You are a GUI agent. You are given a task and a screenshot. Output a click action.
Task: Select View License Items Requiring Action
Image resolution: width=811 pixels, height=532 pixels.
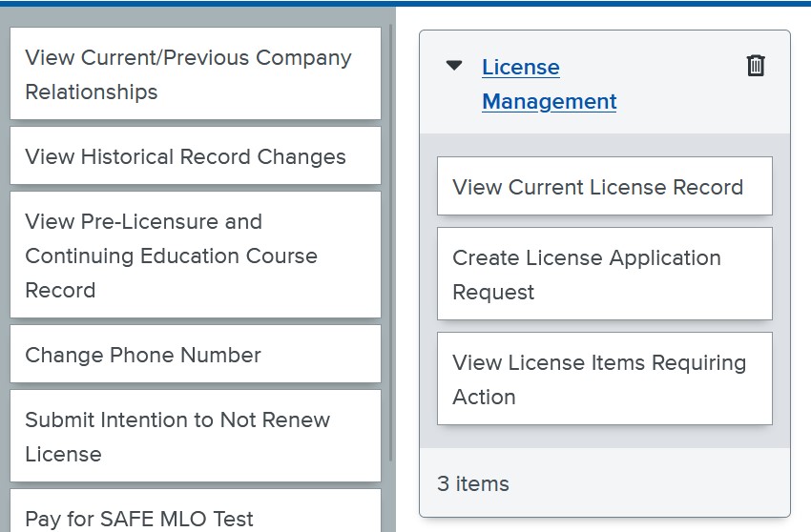(x=605, y=379)
